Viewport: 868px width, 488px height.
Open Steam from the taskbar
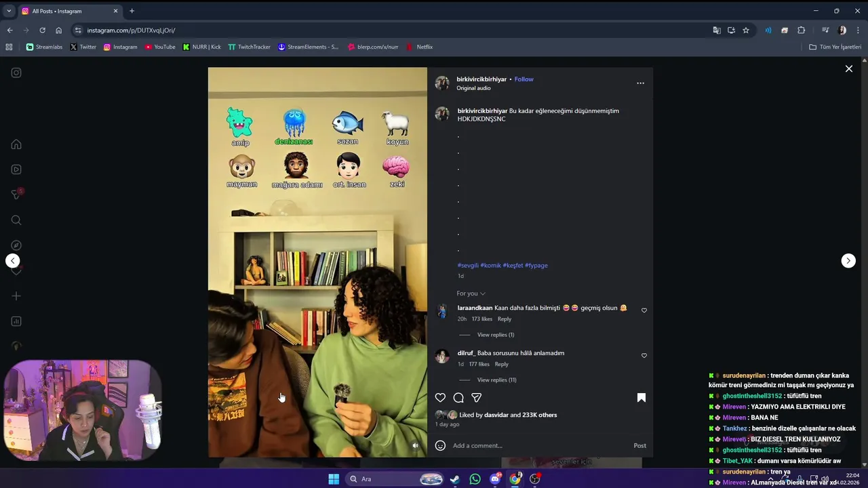pos(455,479)
